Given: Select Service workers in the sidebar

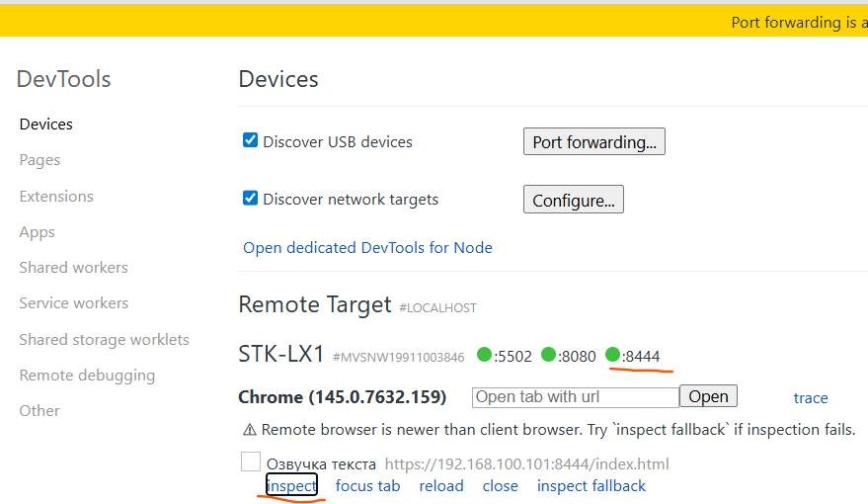Looking at the screenshot, I should tap(74, 303).
